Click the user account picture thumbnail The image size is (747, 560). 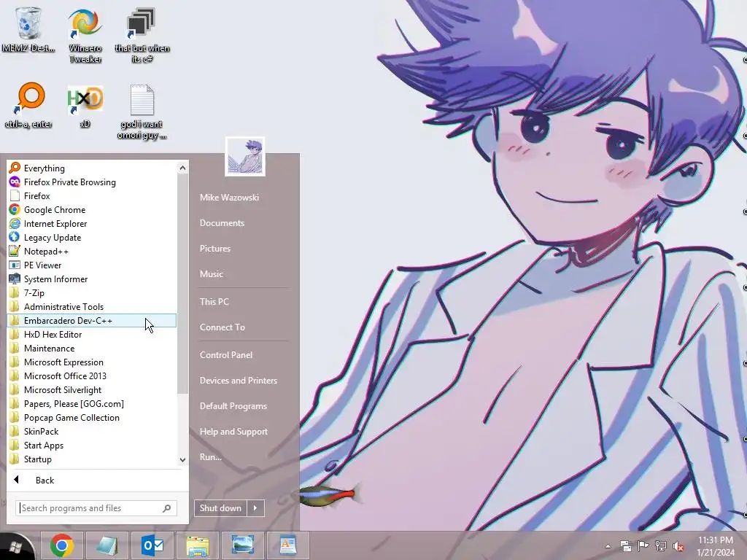[245, 156]
